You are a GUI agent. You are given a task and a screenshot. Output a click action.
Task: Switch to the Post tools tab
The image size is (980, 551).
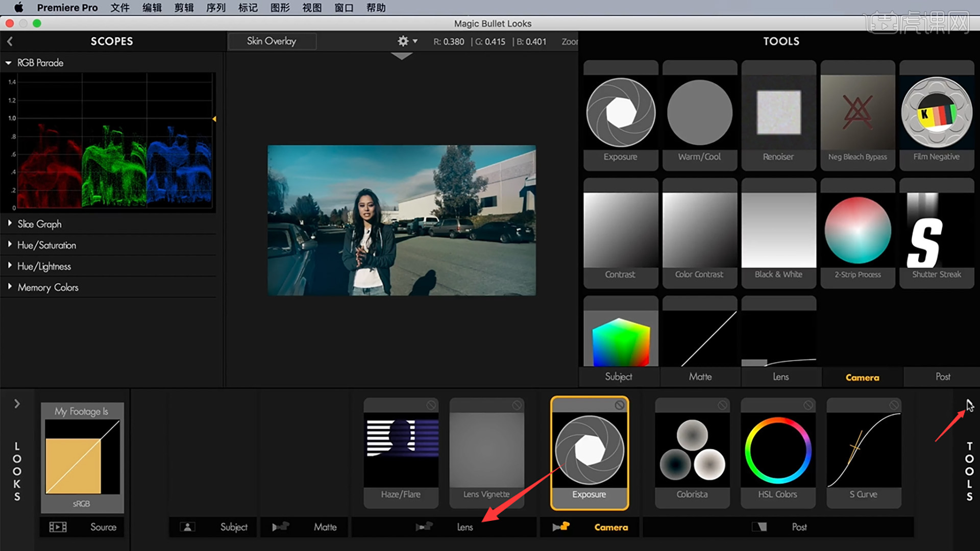pyautogui.click(x=942, y=377)
